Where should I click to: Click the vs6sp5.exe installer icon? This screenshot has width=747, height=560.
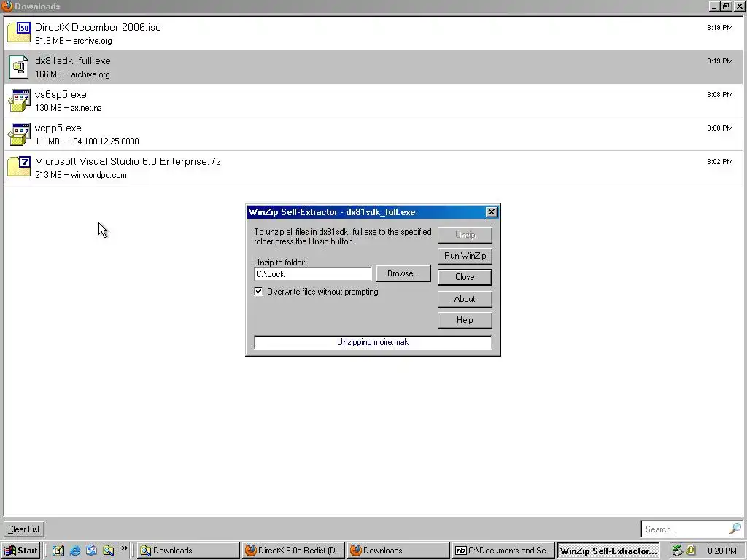tap(19, 100)
